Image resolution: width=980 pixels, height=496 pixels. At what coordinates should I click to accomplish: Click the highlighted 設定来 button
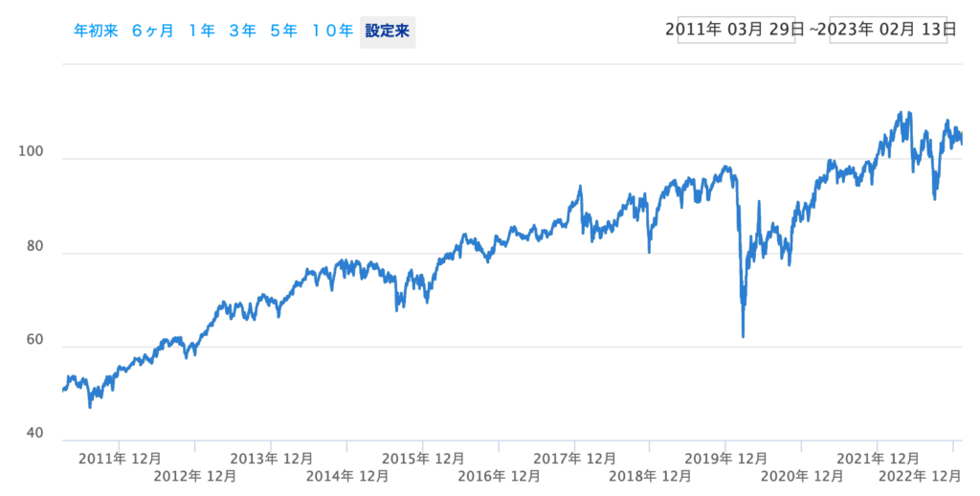388,31
